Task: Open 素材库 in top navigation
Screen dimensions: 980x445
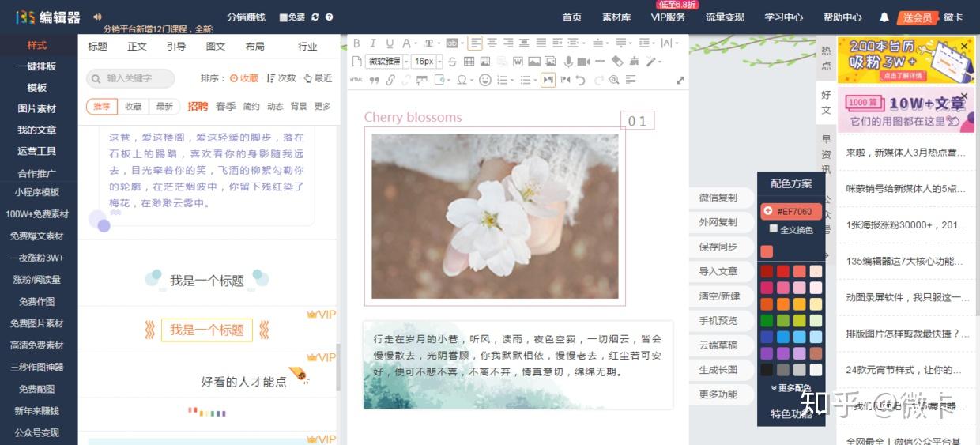Action: (616, 17)
